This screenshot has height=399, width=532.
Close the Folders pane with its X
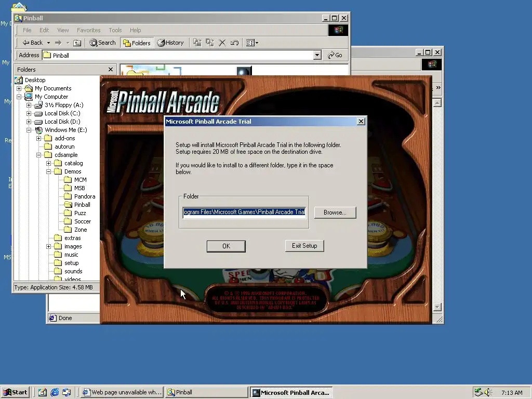[x=110, y=70]
